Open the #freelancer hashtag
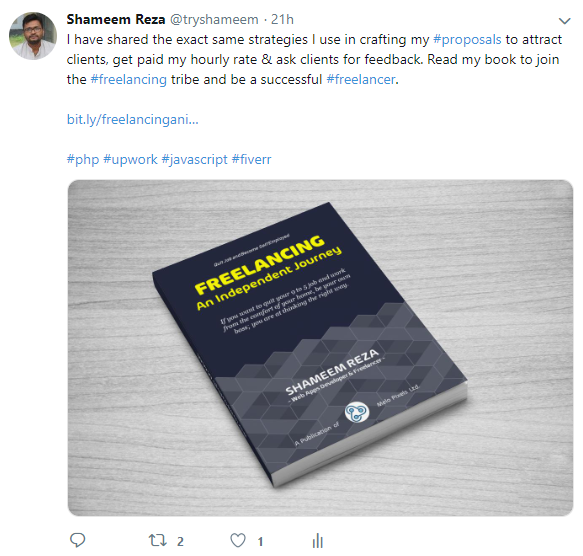The width and height of the screenshot is (583, 556). [x=361, y=80]
